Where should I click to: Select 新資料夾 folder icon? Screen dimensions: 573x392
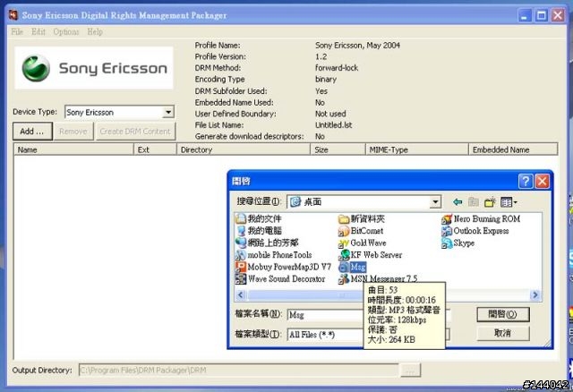344,219
